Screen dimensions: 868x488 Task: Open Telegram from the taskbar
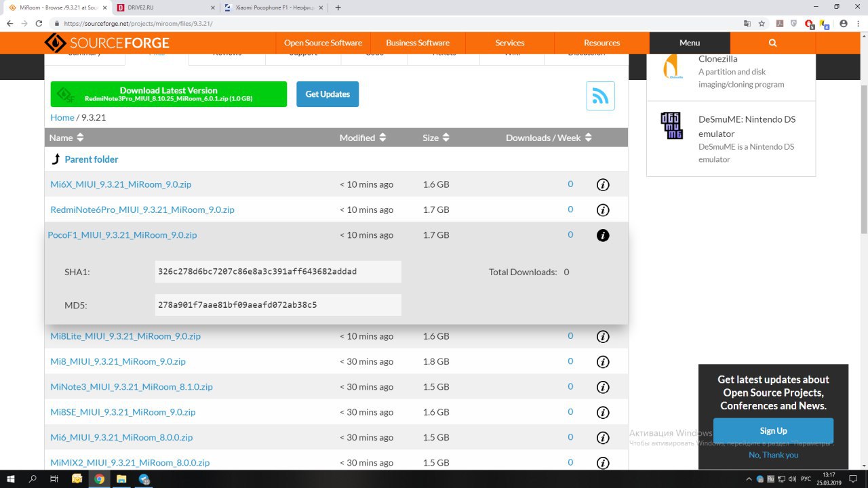coord(144,479)
